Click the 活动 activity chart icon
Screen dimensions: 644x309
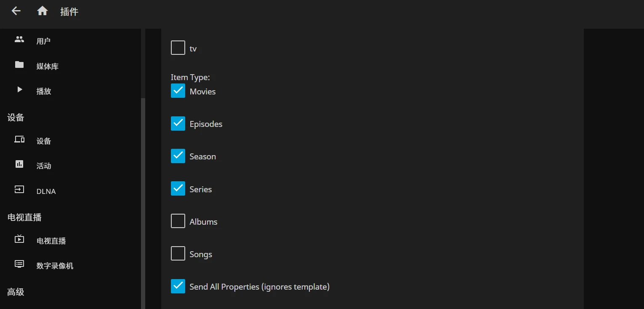pos(19,164)
